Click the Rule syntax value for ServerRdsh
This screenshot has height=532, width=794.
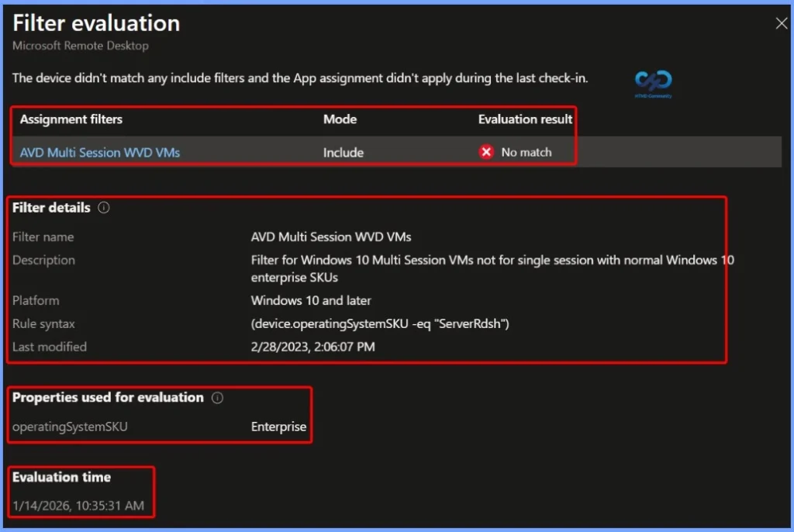pos(379,323)
